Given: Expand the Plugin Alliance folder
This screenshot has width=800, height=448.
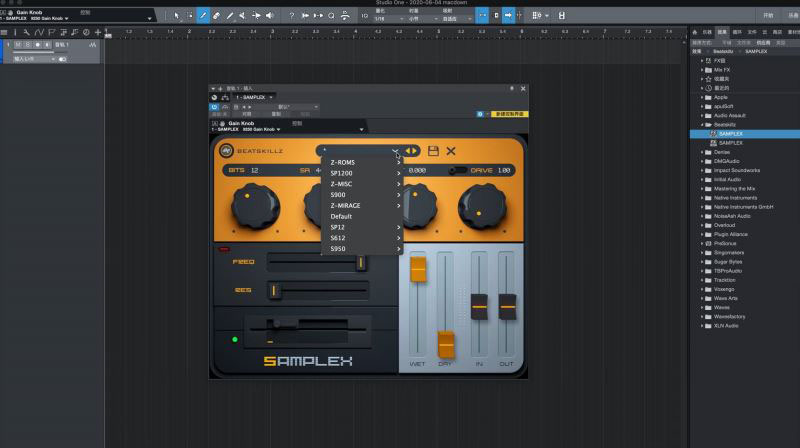Looking at the screenshot, I should click(703, 234).
